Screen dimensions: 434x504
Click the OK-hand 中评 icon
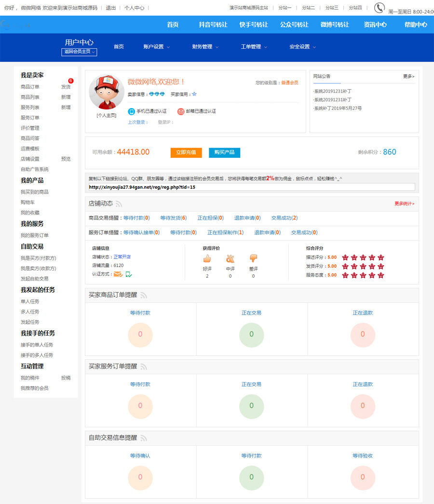(x=230, y=259)
